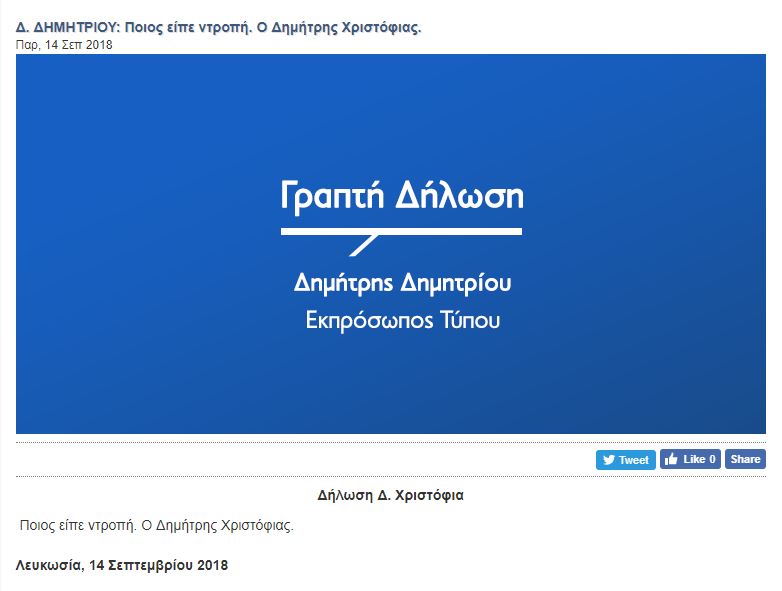Open the blue 'Γραπτή Δήλωση' banner image
The width and height of the screenshot is (782, 591).
[x=391, y=244]
